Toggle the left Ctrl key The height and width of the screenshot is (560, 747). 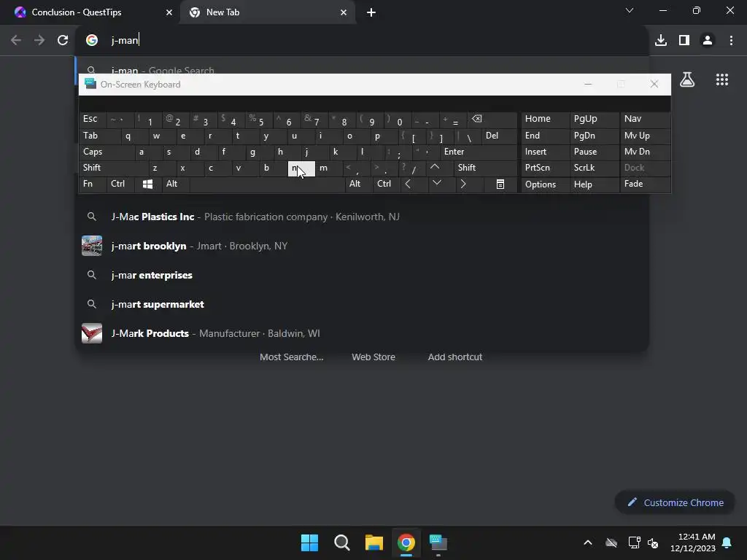120,184
